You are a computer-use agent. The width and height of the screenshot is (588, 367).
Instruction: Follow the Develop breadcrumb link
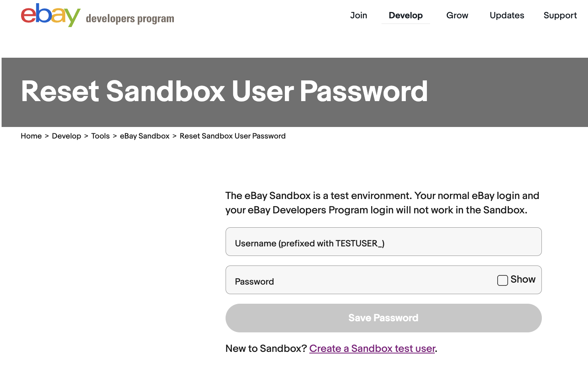pos(66,136)
